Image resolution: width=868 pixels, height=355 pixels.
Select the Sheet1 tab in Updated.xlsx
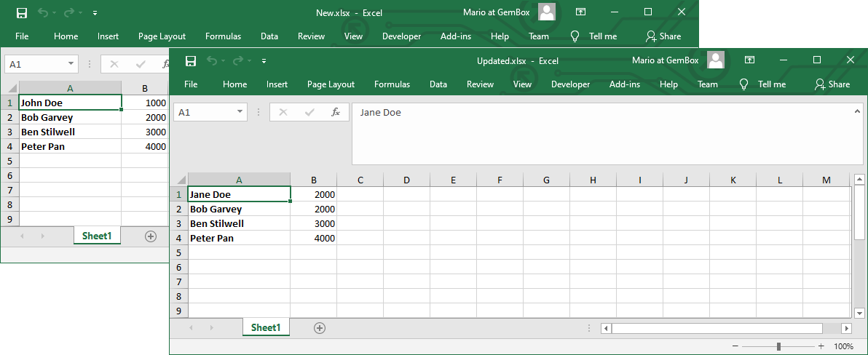(x=266, y=328)
